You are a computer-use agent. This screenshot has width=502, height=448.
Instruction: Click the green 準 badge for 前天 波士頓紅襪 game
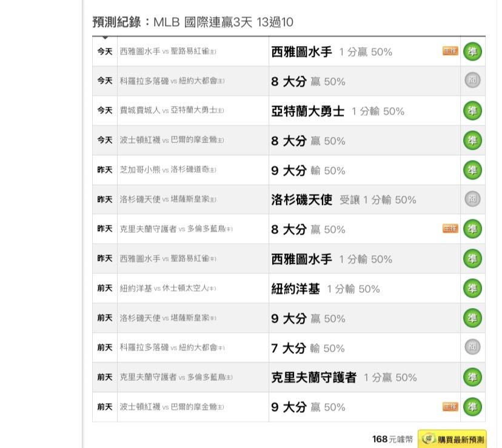click(x=472, y=407)
